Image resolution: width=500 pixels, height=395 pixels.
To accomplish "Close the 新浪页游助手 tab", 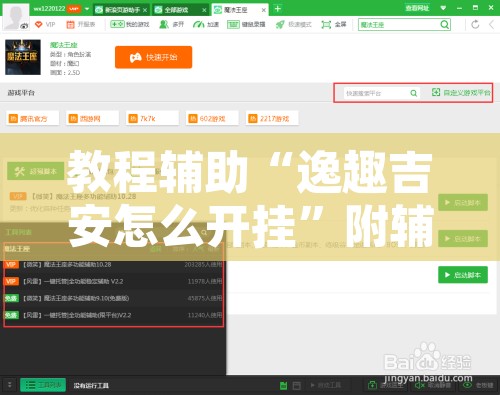I will tap(145, 10).
